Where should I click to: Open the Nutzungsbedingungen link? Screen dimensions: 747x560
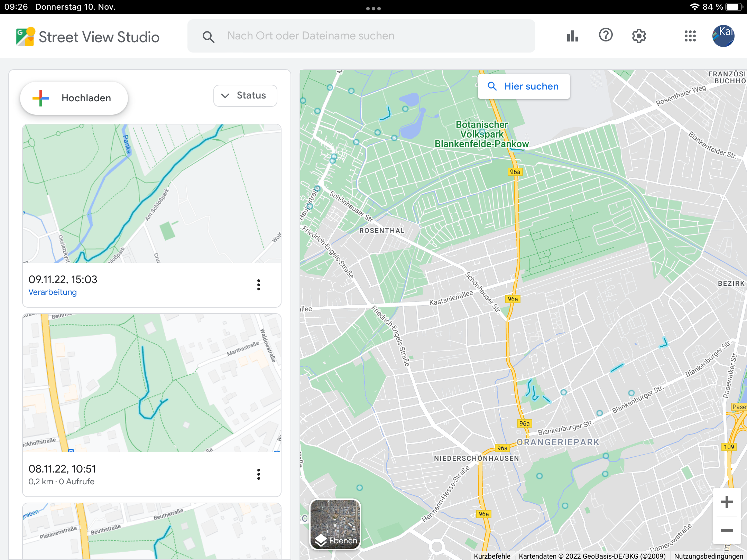pos(709,556)
